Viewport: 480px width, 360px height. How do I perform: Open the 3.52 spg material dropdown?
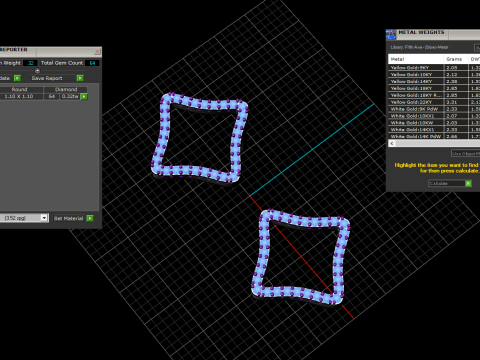tap(44, 218)
